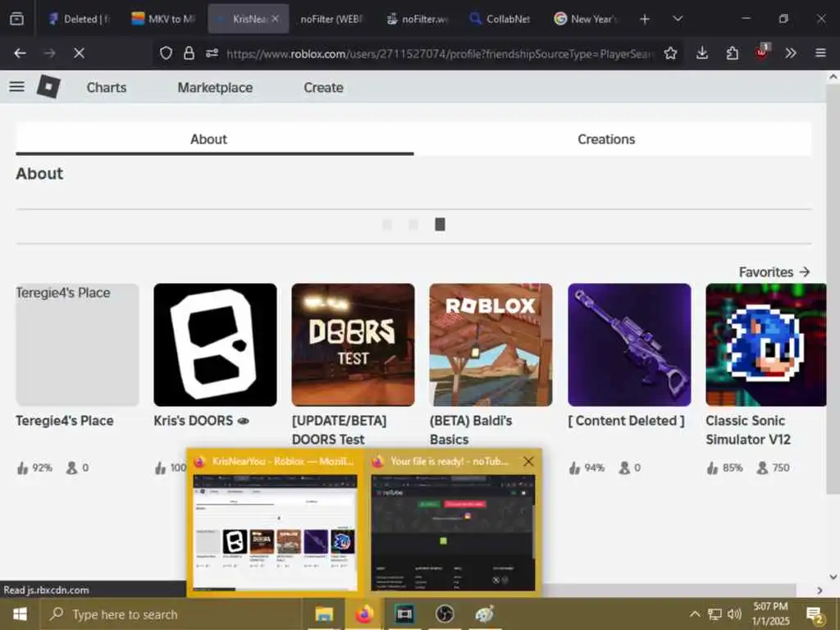Open the DOORS Test game thumbnail
Image resolution: width=840 pixels, height=630 pixels.
click(x=353, y=345)
